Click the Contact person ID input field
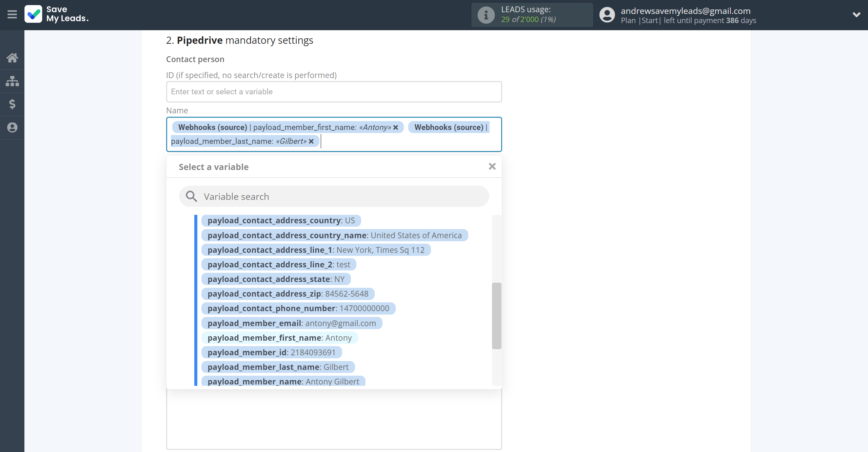This screenshot has width=868, height=452. [334, 92]
